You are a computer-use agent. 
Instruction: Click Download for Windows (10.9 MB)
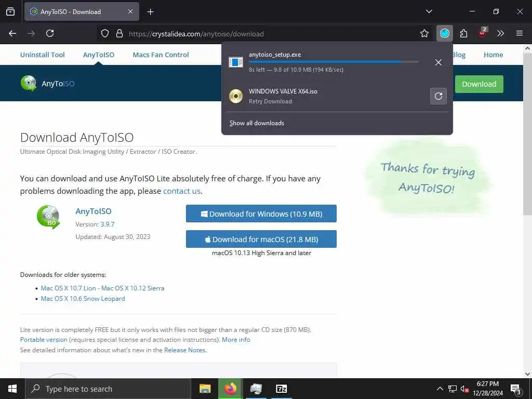(x=261, y=214)
